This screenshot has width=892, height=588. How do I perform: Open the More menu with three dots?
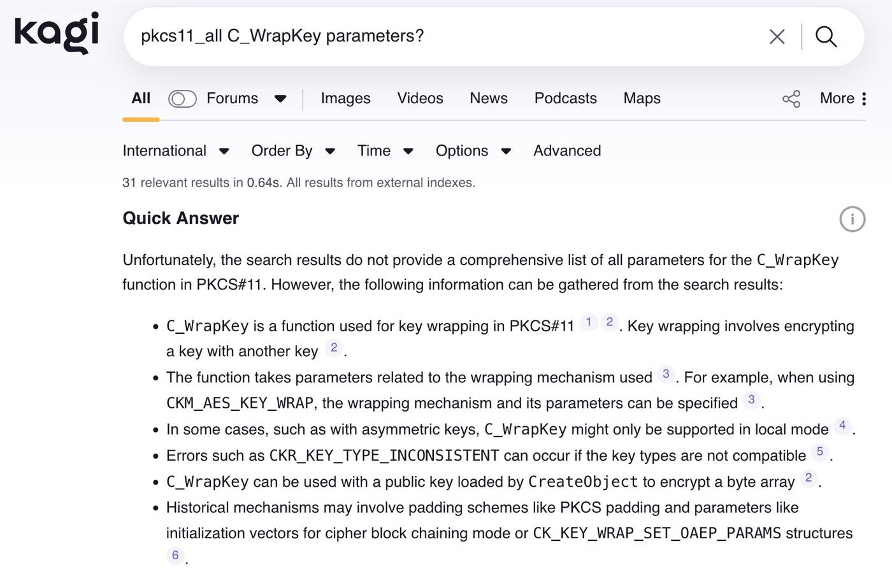(843, 99)
